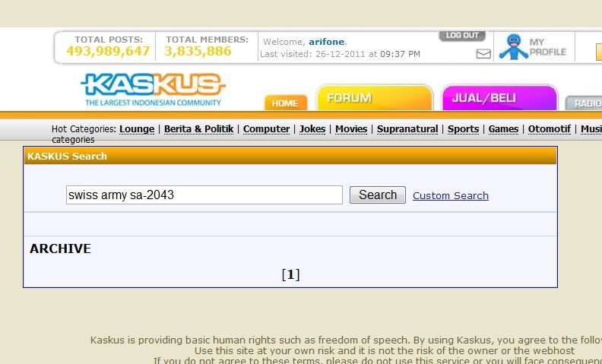
Task: Open the RADIO tab
Action: pyautogui.click(x=585, y=103)
